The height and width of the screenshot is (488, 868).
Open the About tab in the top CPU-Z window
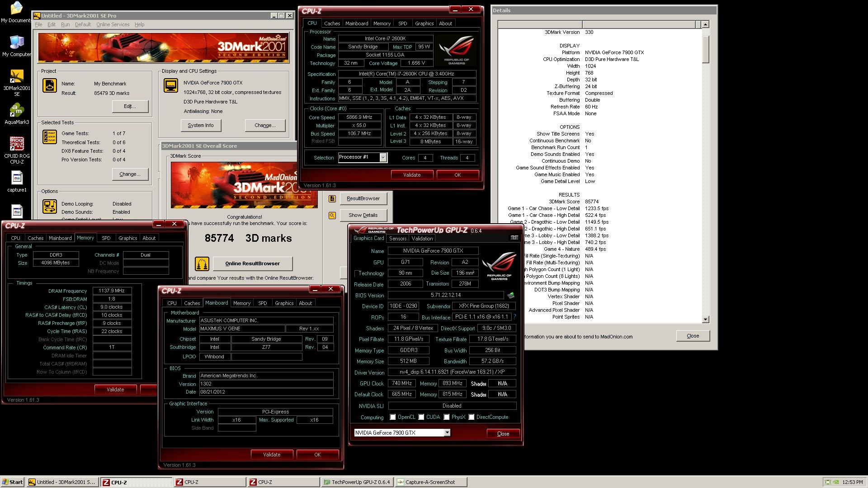(x=445, y=23)
